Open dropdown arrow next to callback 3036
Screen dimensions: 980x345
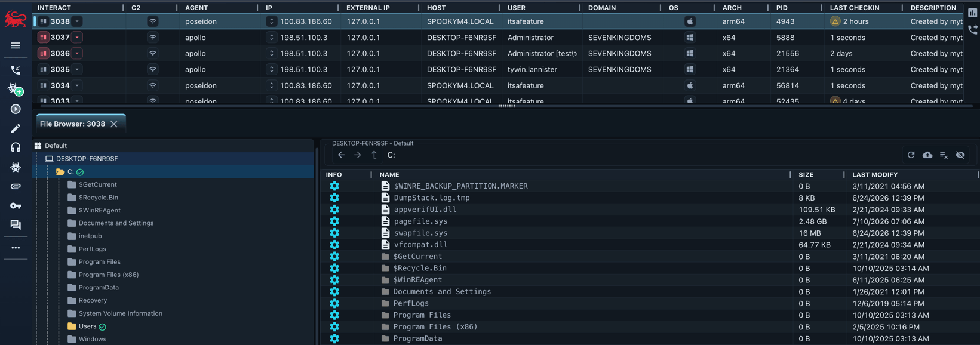(77, 53)
